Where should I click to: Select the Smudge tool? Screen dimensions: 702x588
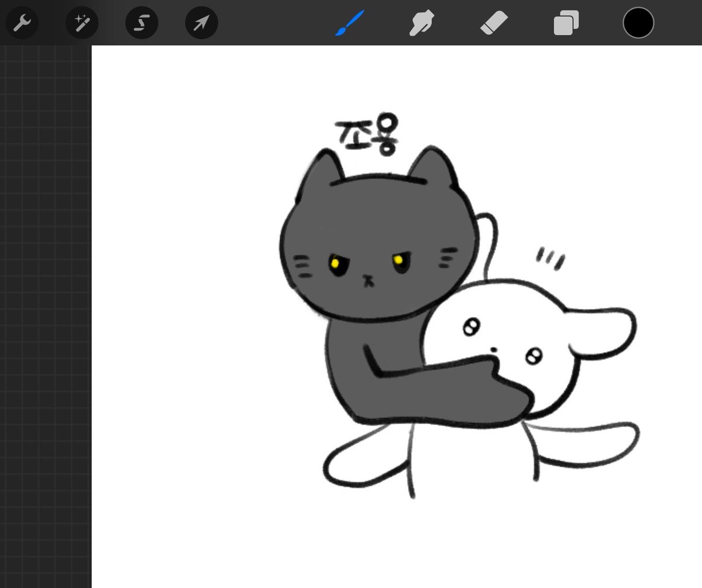(421, 23)
